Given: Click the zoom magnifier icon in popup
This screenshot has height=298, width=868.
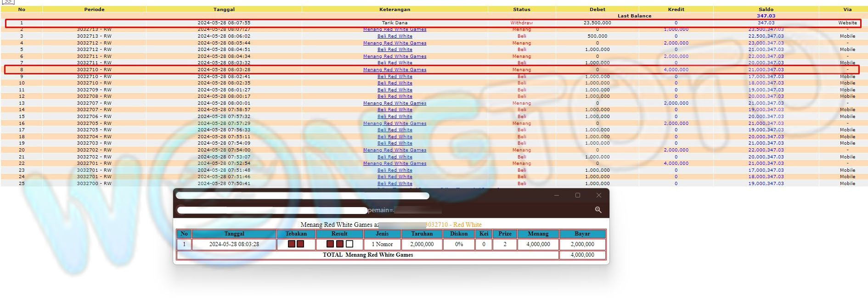Looking at the screenshot, I should pyautogui.click(x=598, y=210).
